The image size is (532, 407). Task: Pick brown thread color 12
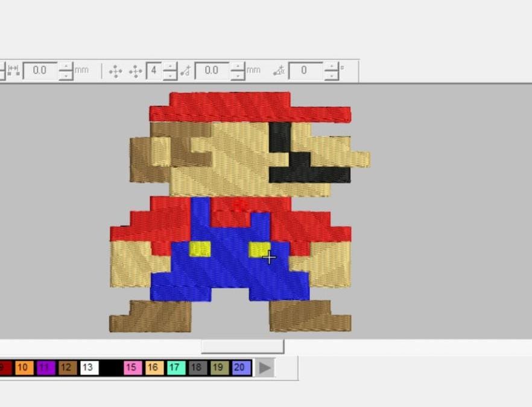pyautogui.click(x=67, y=368)
